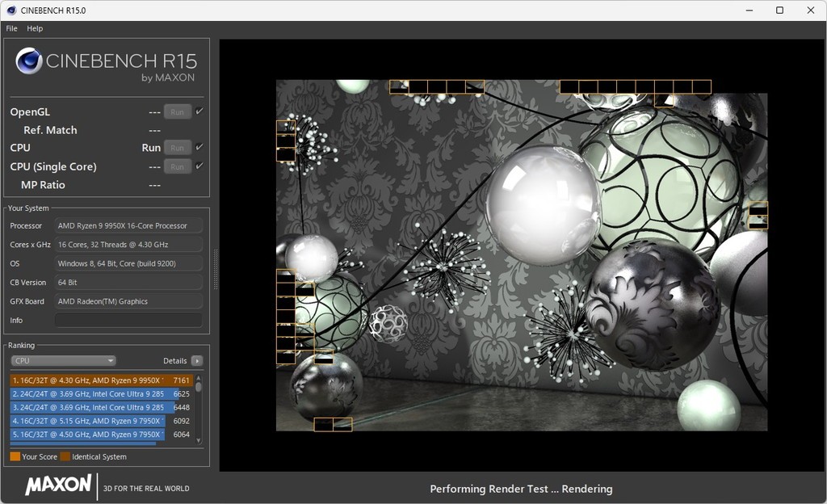Screen dimensions: 827x504
Task: Open the Help menu
Action: [x=35, y=28]
